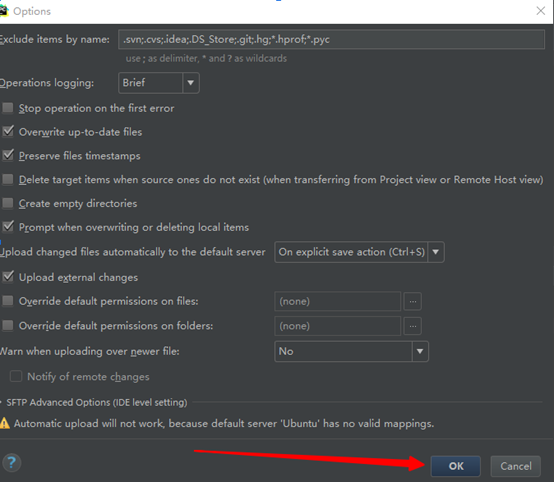Image resolution: width=554 pixels, height=482 pixels.
Task: Open Warn when uploading over newer file dropdown
Action: click(352, 351)
